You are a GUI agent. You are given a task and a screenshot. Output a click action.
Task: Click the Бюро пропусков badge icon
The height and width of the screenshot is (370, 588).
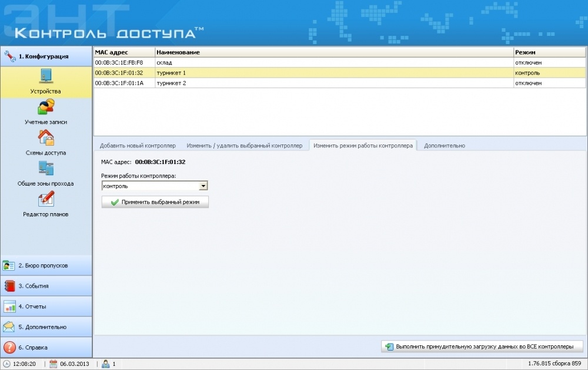tap(9, 265)
